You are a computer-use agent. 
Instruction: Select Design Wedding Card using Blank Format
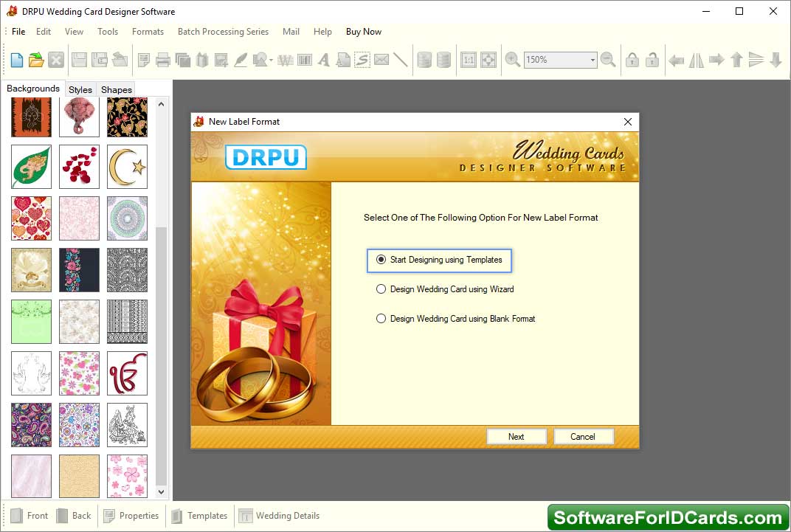[381, 319]
